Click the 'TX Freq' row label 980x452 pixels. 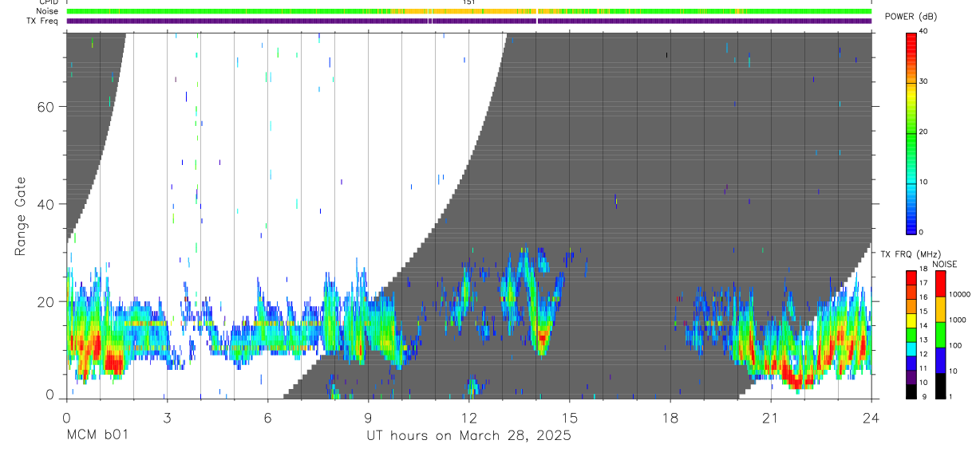pyautogui.click(x=41, y=21)
